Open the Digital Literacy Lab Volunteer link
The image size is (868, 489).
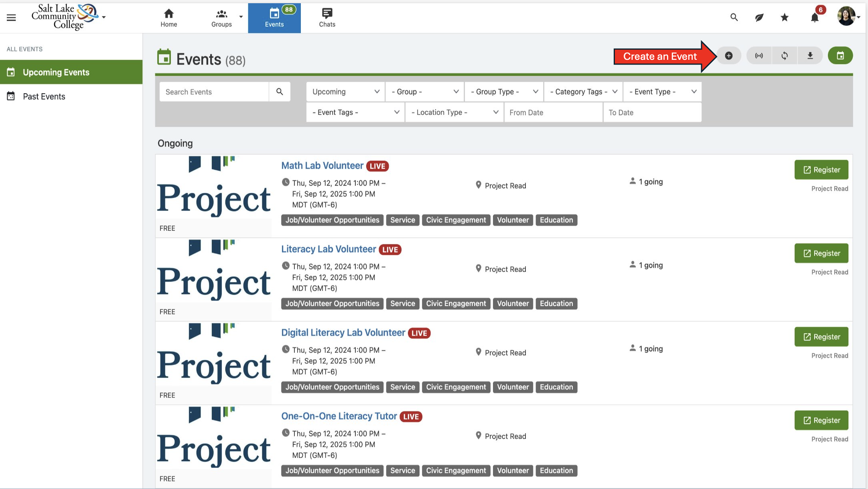click(343, 333)
